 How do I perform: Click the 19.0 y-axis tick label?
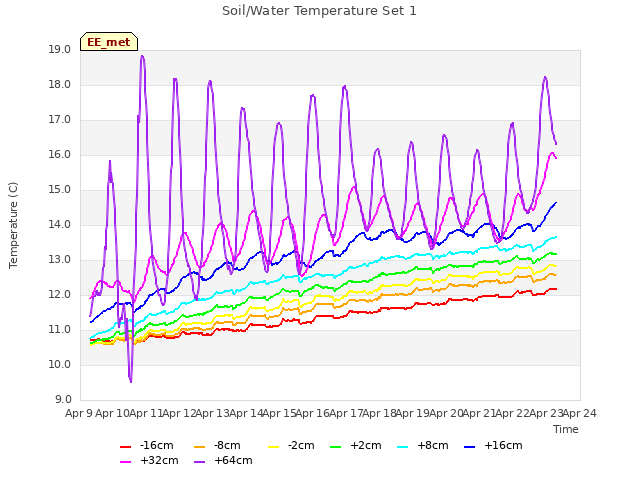pyautogui.click(x=60, y=50)
